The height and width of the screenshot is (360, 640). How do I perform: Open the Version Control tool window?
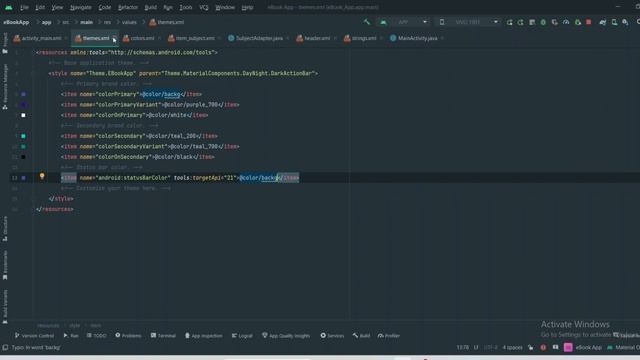[34, 336]
